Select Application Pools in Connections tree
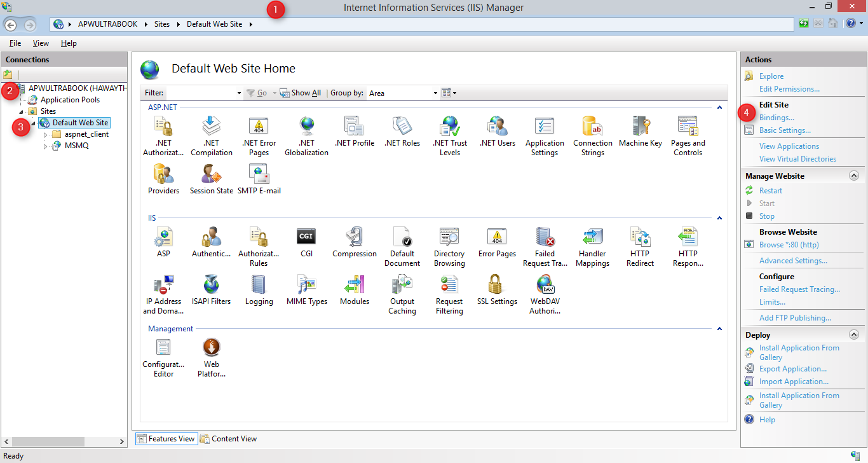868x463 pixels. tap(70, 100)
